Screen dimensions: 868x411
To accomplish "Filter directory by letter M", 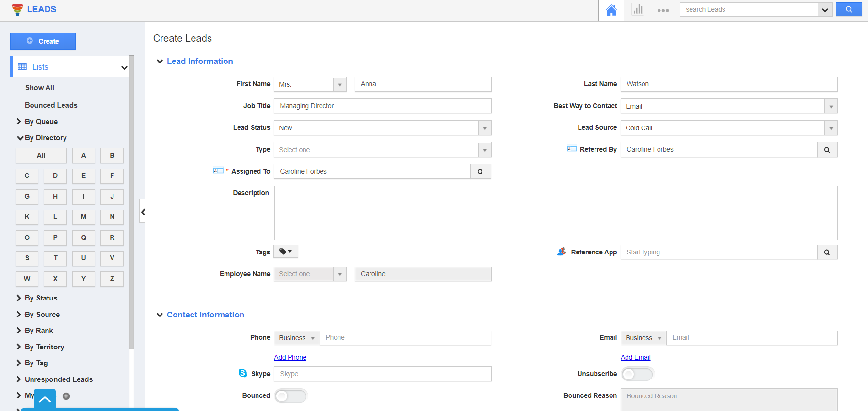I will [84, 217].
